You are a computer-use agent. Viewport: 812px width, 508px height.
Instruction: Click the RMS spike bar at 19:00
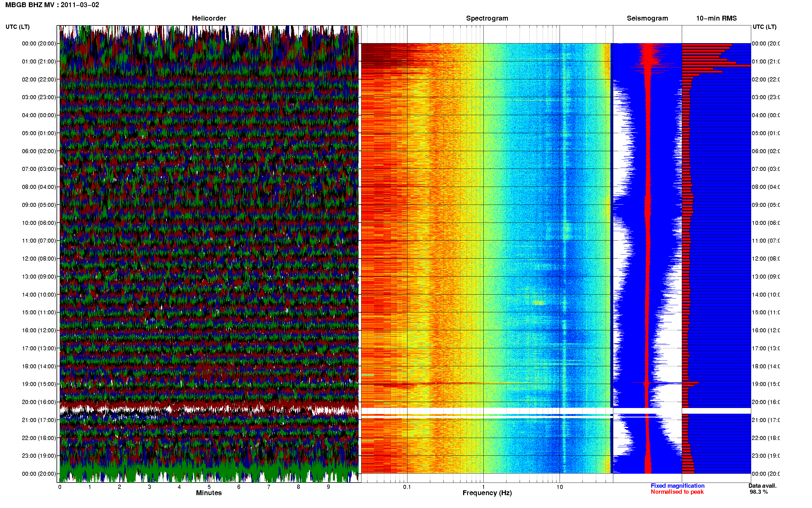tap(690, 382)
